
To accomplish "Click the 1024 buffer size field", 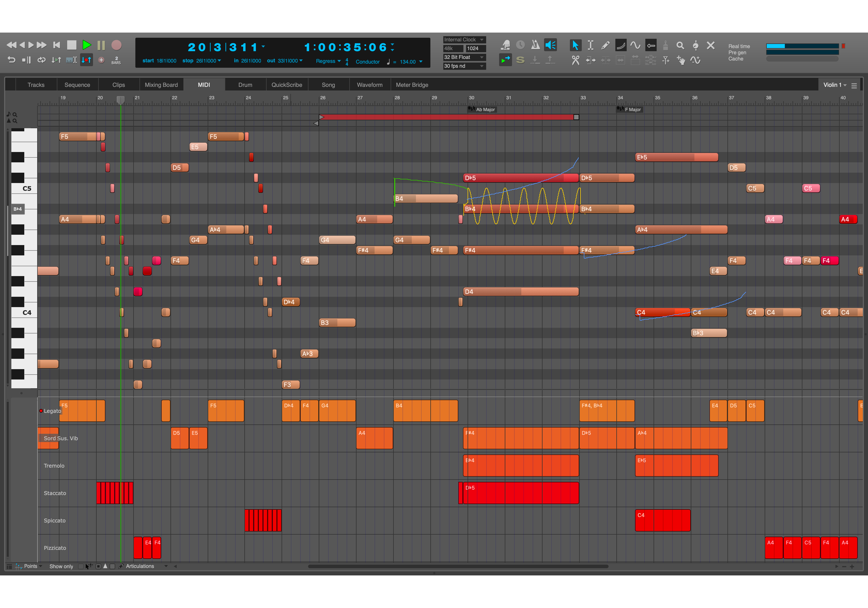I will 475,48.
